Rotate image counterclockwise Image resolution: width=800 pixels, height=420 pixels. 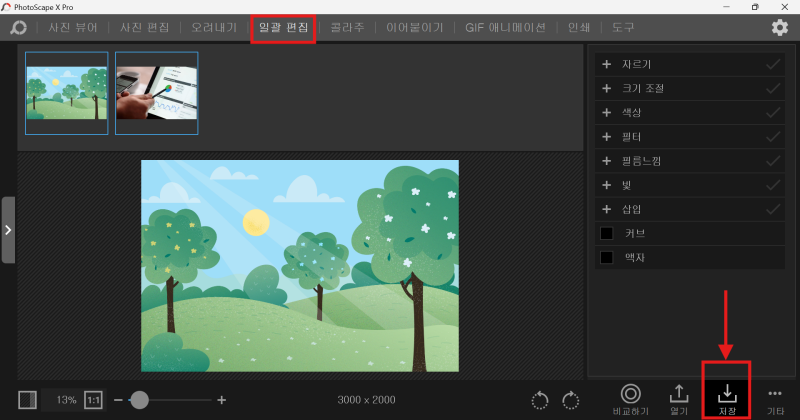point(540,400)
